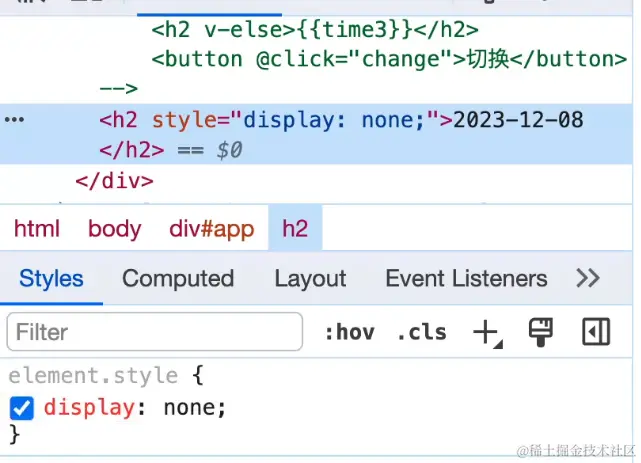Select div#app in the breadcrumb bar
This screenshot has height=463, width=641.
(212, 228)
